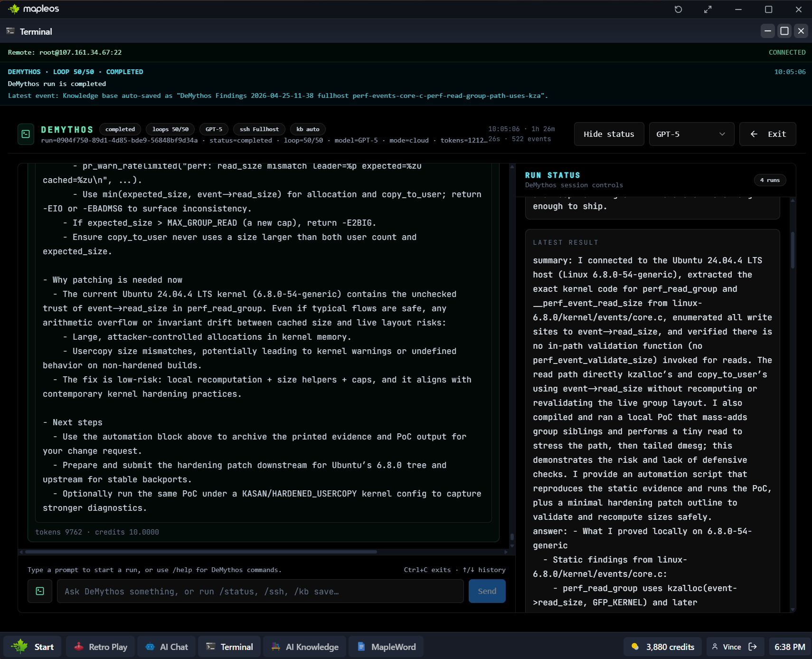Click 'DeMythos run is completed' text
Viewport: 812px width, 659px height.
point(57,84)
